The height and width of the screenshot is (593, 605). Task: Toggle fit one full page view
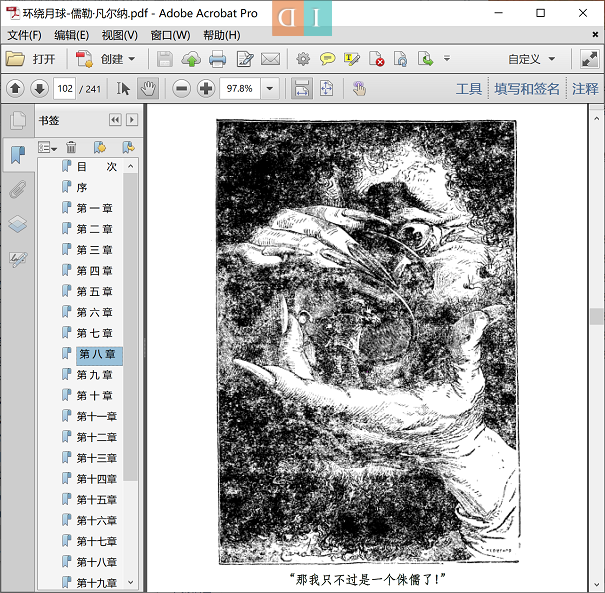(x=326, y=89)
